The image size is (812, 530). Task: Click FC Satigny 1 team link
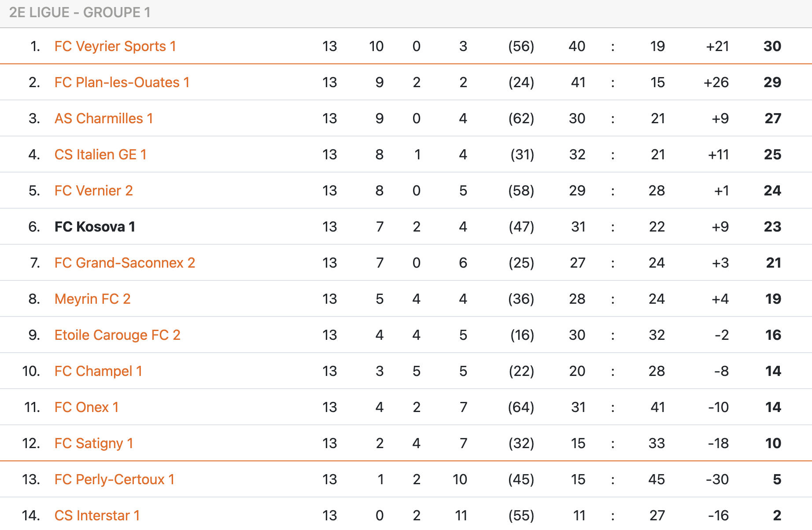coord(93,443)
